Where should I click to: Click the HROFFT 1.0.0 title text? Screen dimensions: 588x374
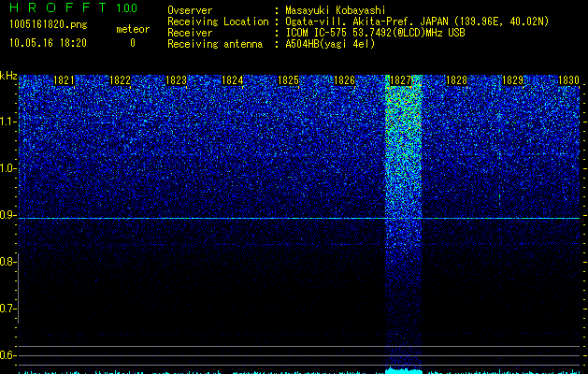click(74, 7)
